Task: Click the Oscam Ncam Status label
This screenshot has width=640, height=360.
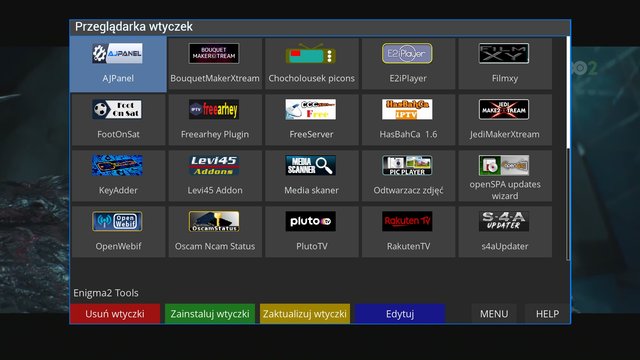Action: [x=215, y=246]
